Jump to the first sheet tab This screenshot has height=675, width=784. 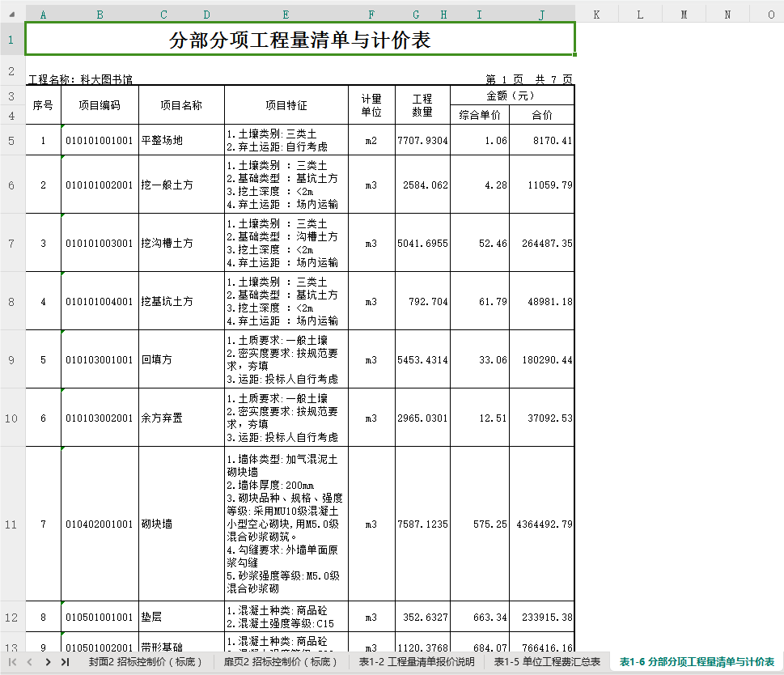(13, 662)
